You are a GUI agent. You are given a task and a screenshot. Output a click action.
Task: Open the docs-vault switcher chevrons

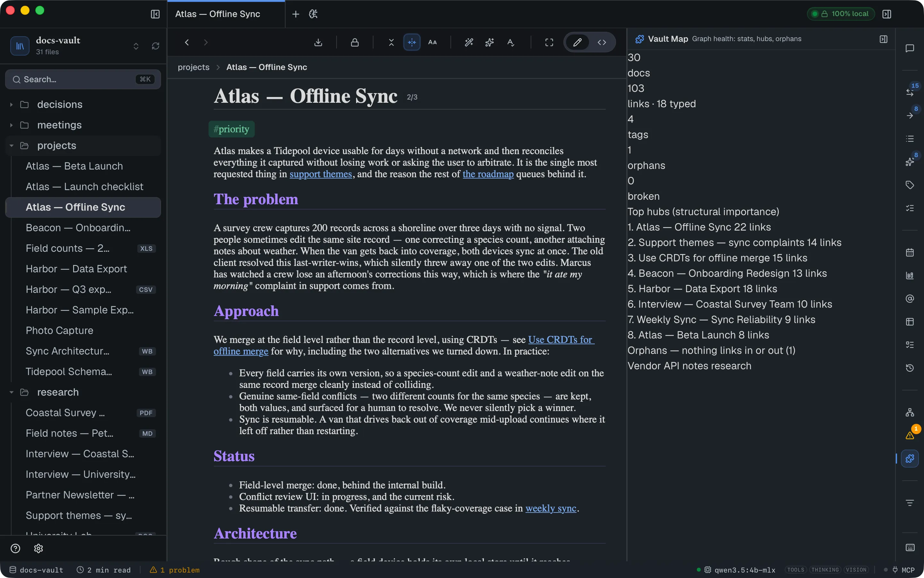[x=136, y=46]
